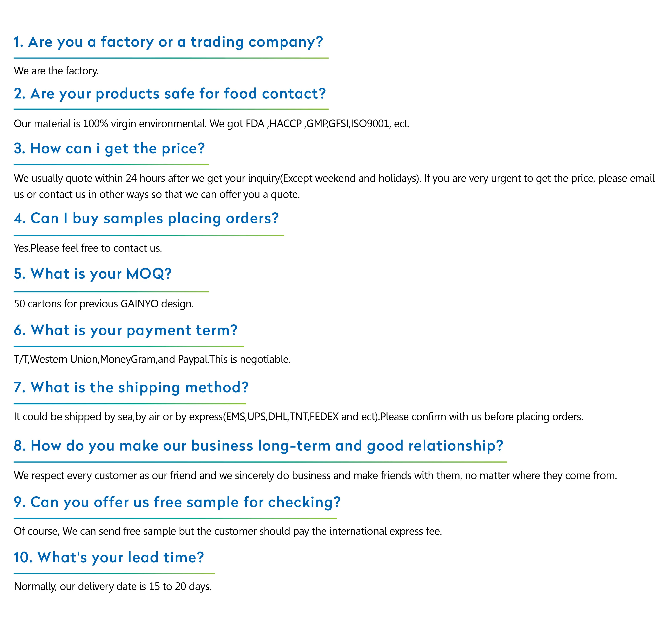Open the 'What is the shipping method?' heading

pyautogui.click(x=131, y=388)
